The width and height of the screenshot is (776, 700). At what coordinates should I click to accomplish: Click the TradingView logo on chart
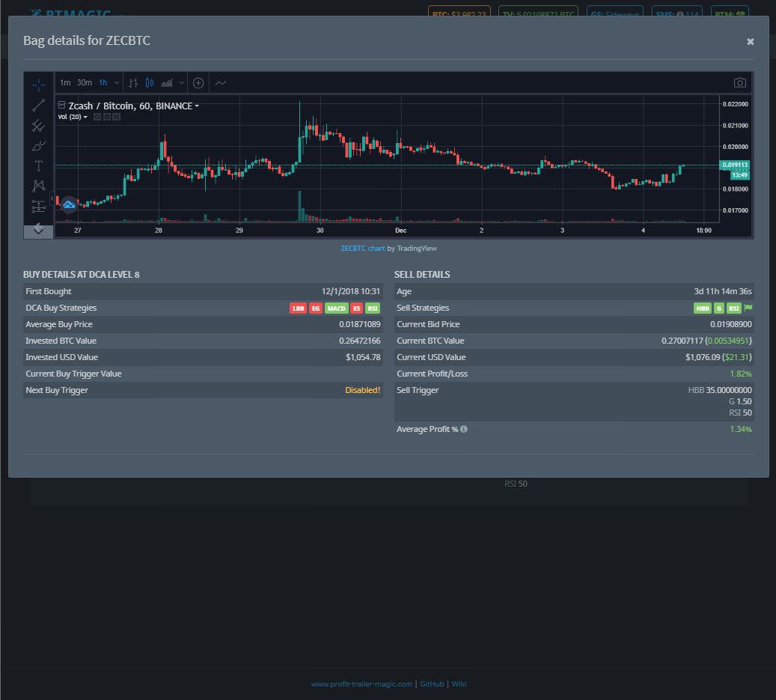pos(69,204)
